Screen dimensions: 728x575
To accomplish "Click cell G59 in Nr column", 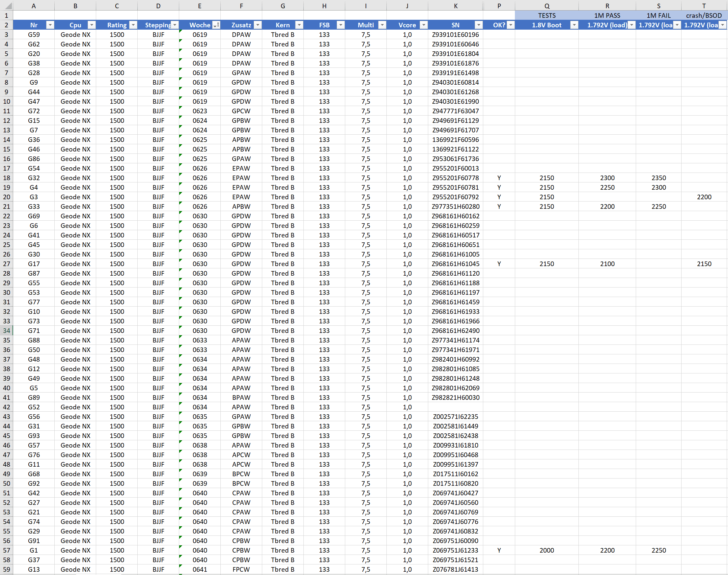I will 34,35.
